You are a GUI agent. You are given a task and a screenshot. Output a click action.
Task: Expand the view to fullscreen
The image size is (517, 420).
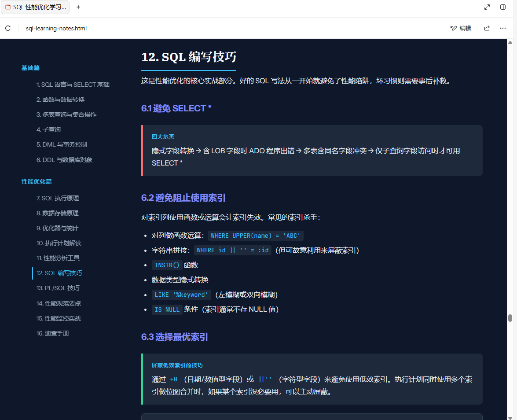(487, 7)
